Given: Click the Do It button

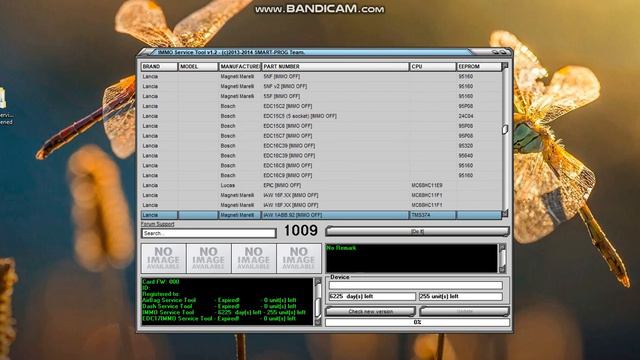Looking at the screenshot, I should click(417, 231).
